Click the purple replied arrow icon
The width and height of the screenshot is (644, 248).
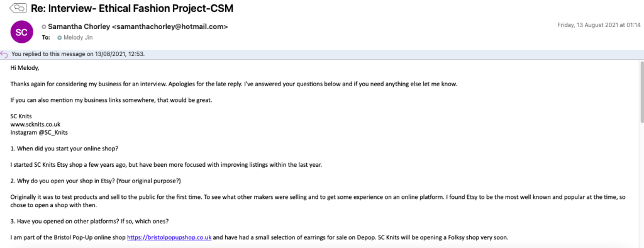(x=4, y=54)
